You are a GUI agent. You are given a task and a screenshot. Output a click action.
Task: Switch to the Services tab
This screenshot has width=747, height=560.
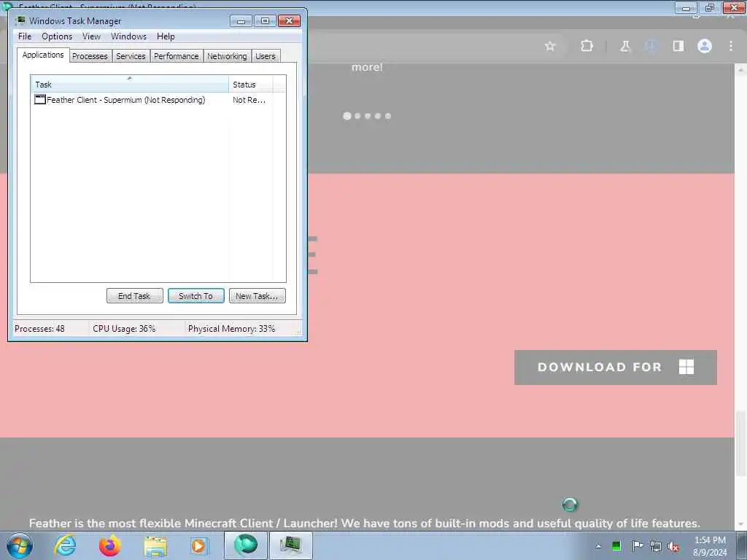[131, 56]
